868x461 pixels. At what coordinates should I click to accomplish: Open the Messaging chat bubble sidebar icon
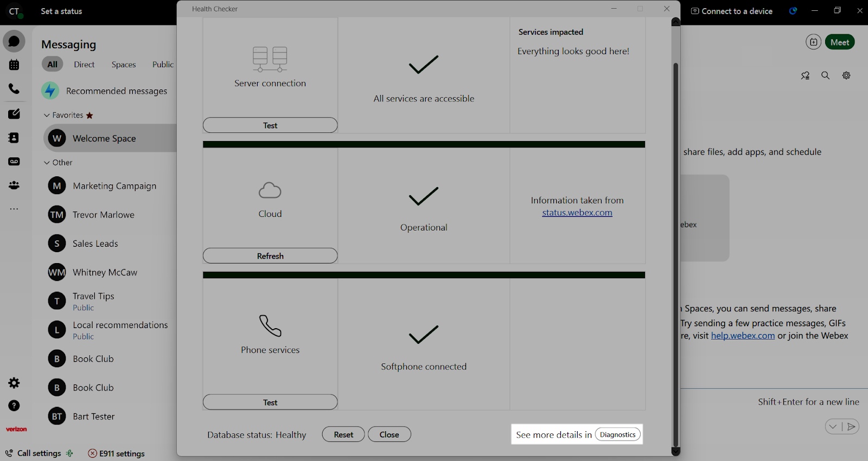click(14, 41)
